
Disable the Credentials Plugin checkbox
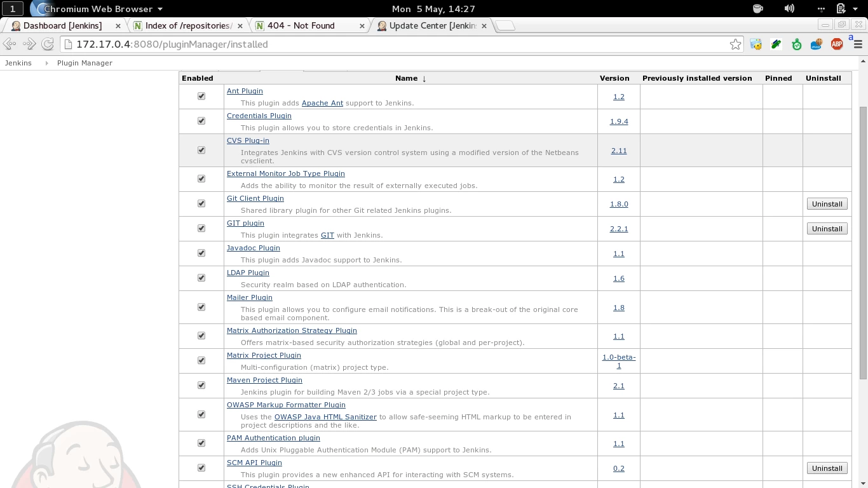click(x=201, y=121)
